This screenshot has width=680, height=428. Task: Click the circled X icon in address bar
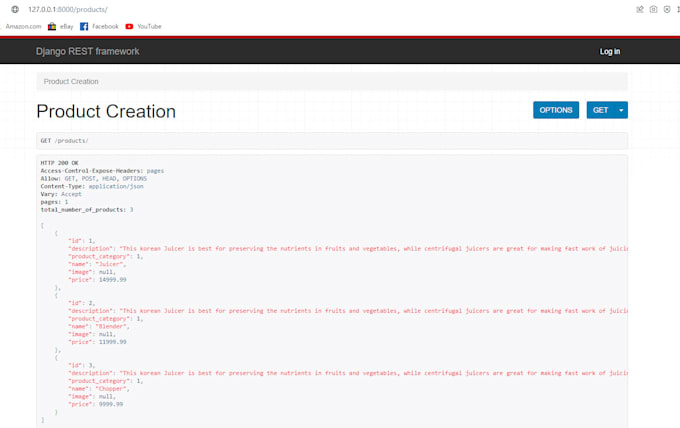tap(667, 9)
